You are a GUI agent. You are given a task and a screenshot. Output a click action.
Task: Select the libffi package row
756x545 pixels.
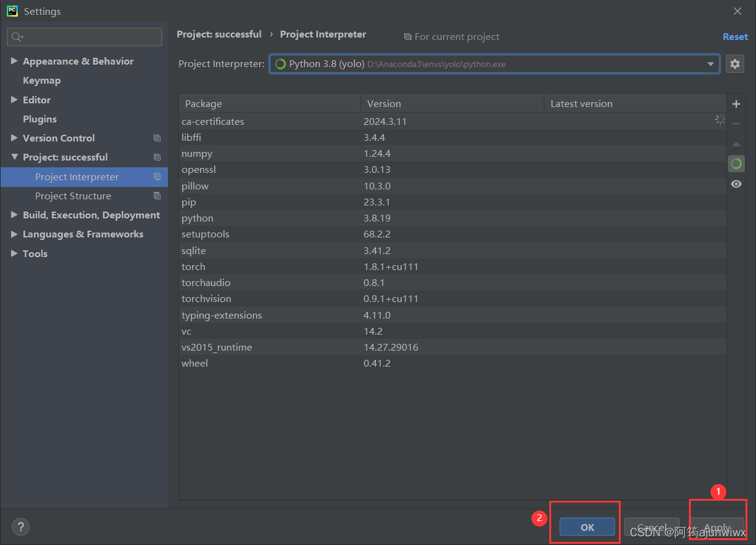coord(453,137)
